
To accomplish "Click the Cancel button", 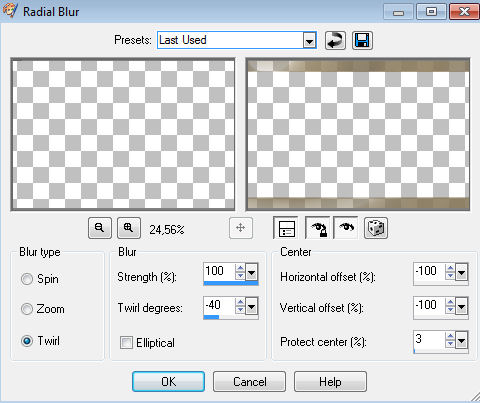I will coord(249,381).
